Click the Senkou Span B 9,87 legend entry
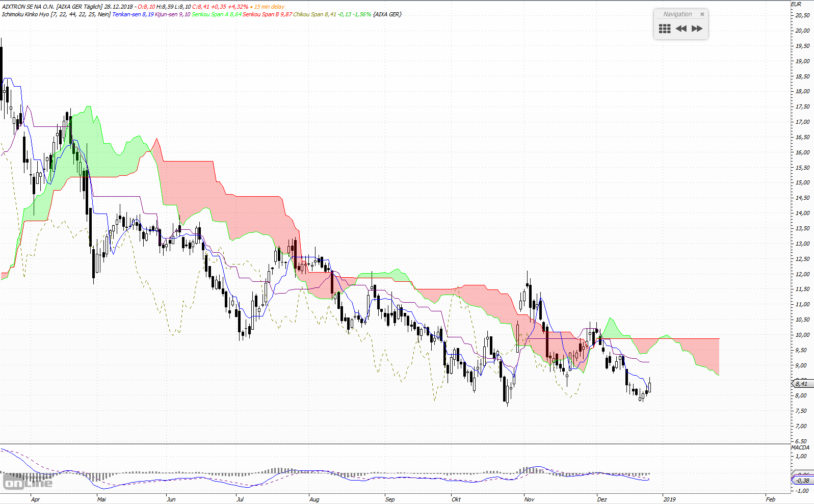The image size is (814, 504). tap(267, 14)
